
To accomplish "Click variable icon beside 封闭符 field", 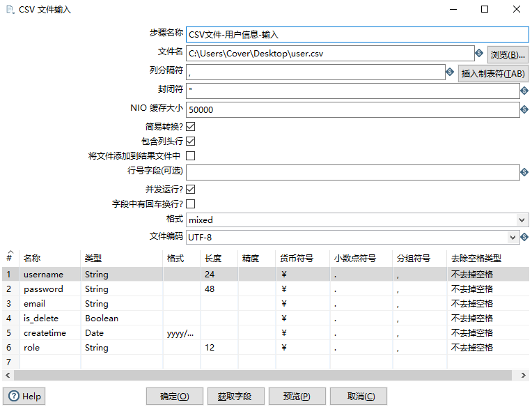I will (x=524, y=91).
